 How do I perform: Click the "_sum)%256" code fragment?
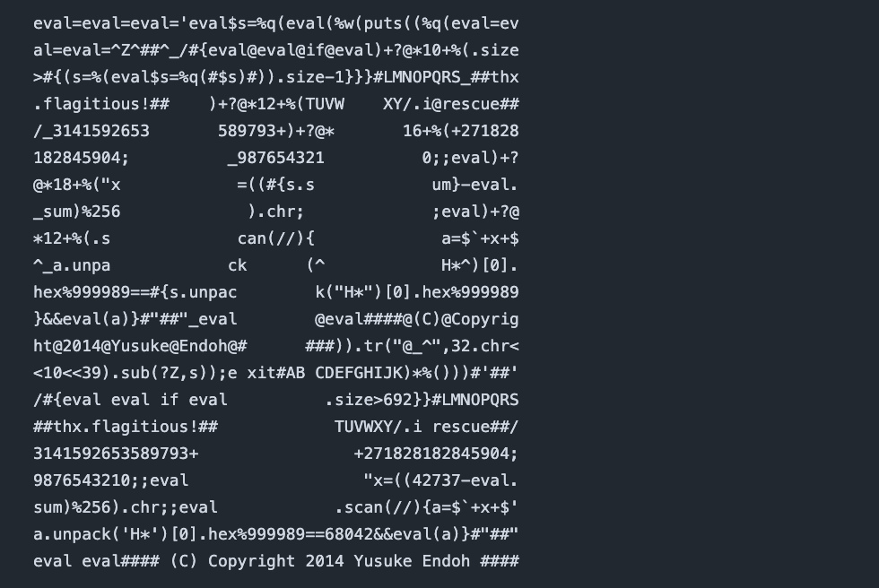(77, 212)
